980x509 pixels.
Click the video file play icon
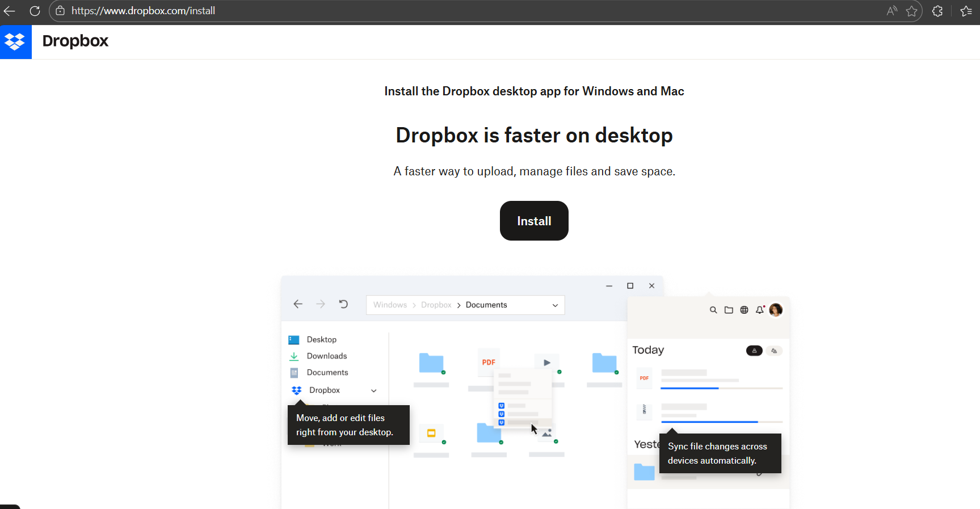547,362
